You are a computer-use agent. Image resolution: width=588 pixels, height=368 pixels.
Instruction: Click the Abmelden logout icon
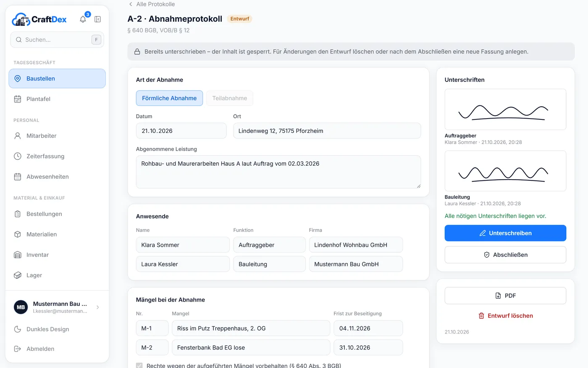[x=18, y=349]
